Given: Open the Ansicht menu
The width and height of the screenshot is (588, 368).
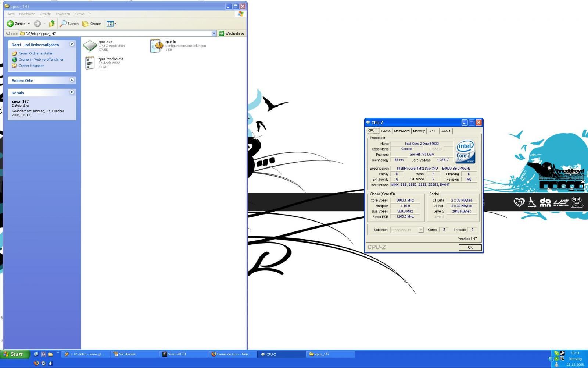Looking at the screenshot, I should [46, 14].
